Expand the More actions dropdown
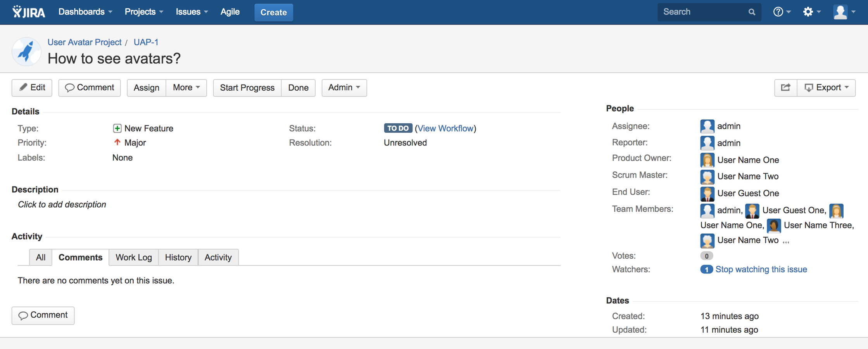 [186, 88]
